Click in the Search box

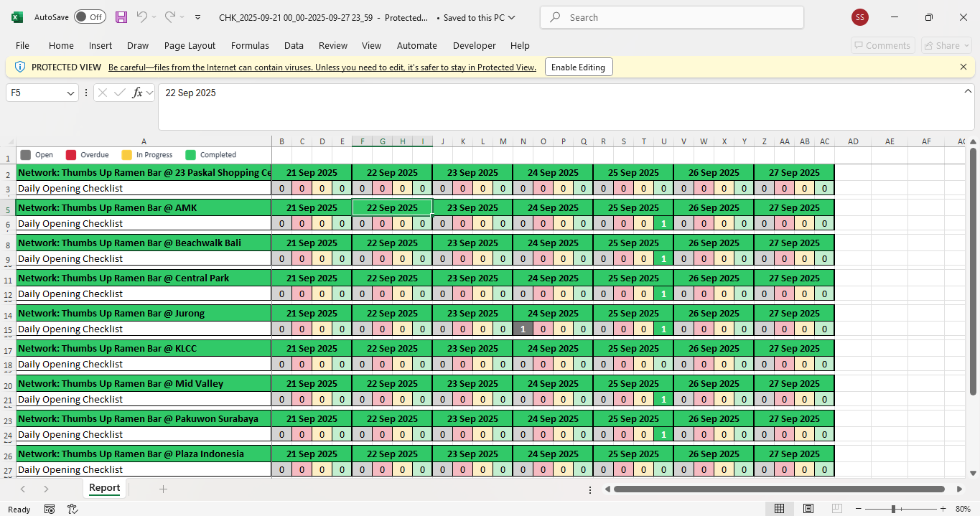pos(671,17)
